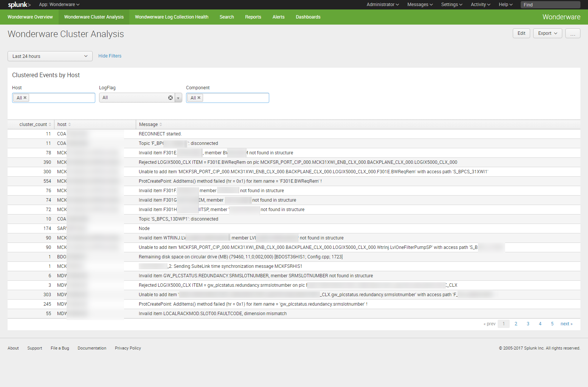Select the 'Remaining disk space on circular drive' message
Image resolution: width=588 pixels, height=387 pixels.
point(240,257)
